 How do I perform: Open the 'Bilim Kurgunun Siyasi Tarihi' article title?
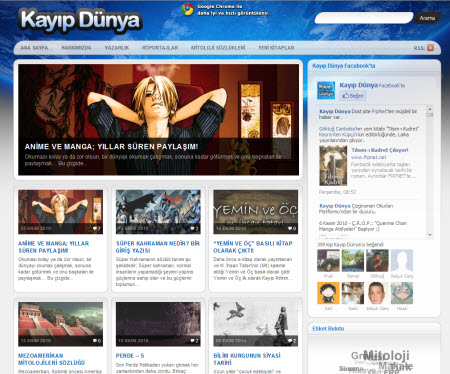[247, 359]
